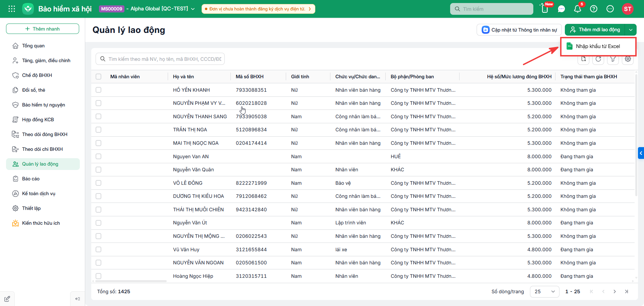This screenshot has width=644, height=306.
Task: Open rows-per-page dropdown showing 25
Action: [x=544, y=292]
